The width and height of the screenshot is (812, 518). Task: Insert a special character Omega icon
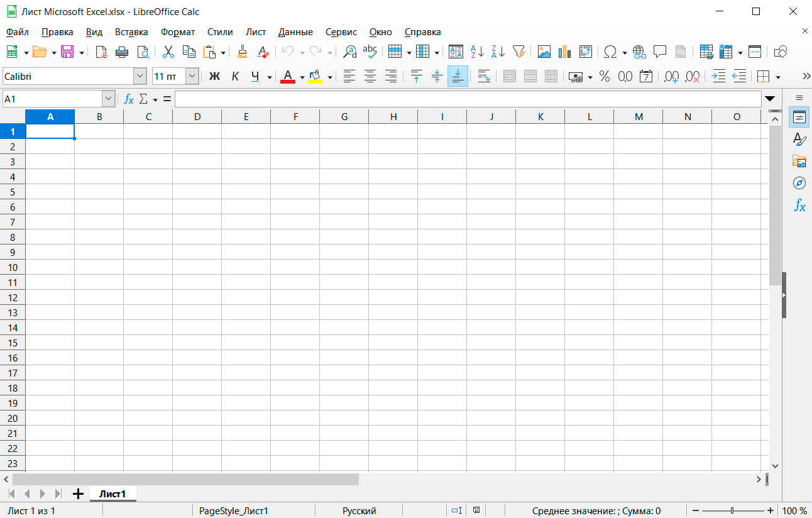pyautogui.click(x=610, y=52)
